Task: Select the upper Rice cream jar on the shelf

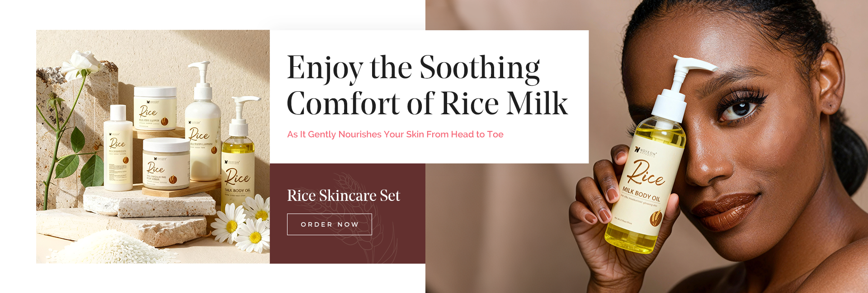Action: click(x=155, y=108)
